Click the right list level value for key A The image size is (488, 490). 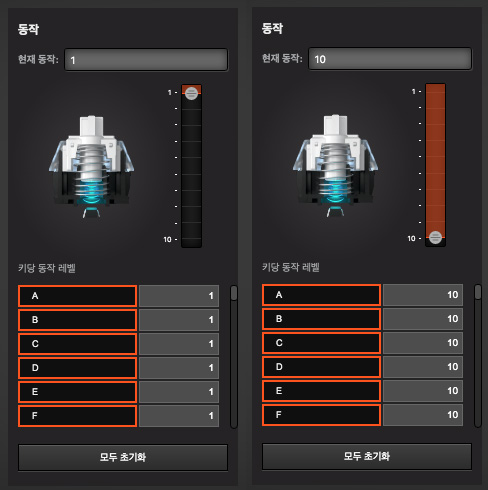tap(423, 295)
